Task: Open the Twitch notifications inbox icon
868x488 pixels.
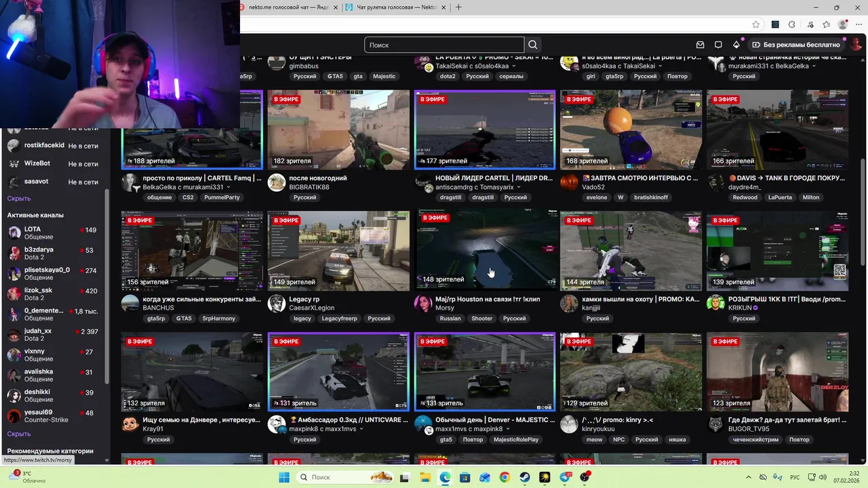Action: tap(700, 45)
